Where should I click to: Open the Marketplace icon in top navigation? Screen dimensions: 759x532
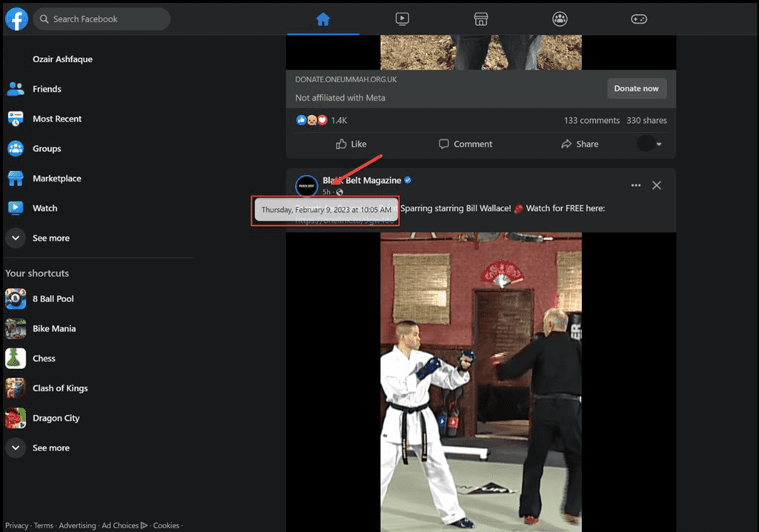coord(480,19)
